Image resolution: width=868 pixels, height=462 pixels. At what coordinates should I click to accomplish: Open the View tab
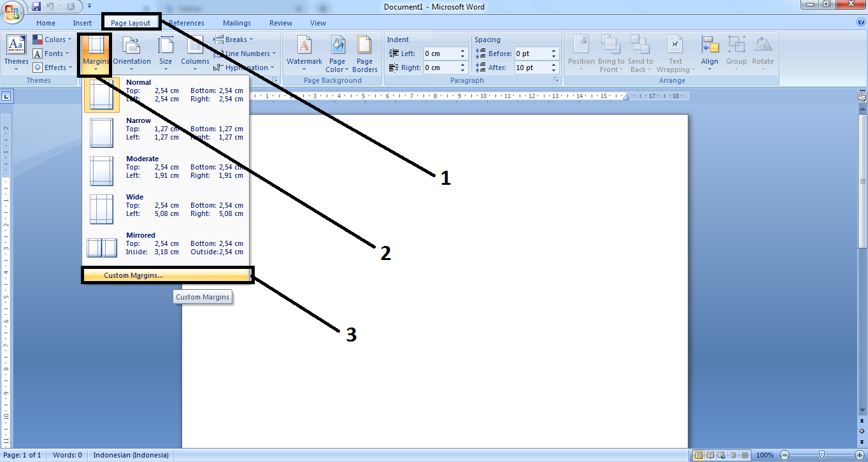[x=318, y=23]
